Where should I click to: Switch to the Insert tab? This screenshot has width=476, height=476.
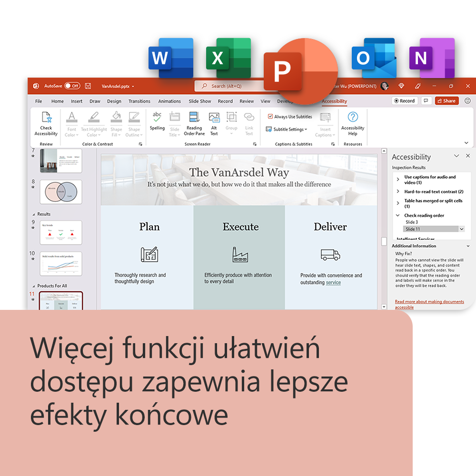(77, 101)
